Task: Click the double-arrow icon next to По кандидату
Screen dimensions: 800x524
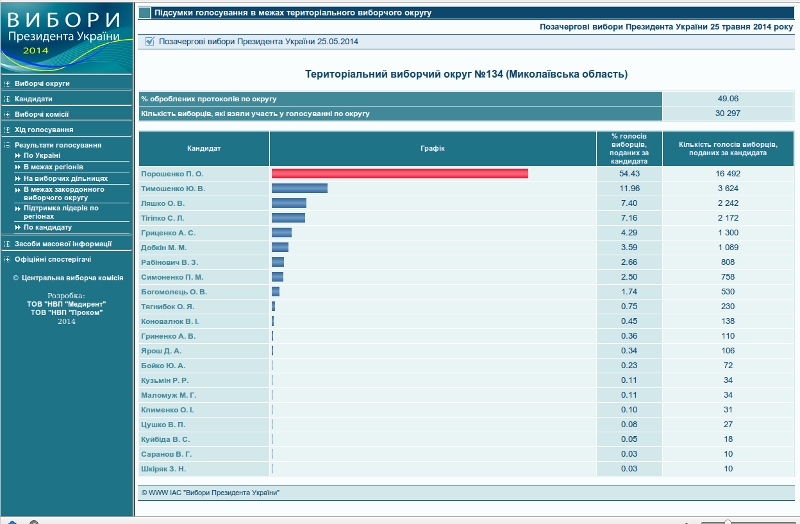Action: [18, 228]
